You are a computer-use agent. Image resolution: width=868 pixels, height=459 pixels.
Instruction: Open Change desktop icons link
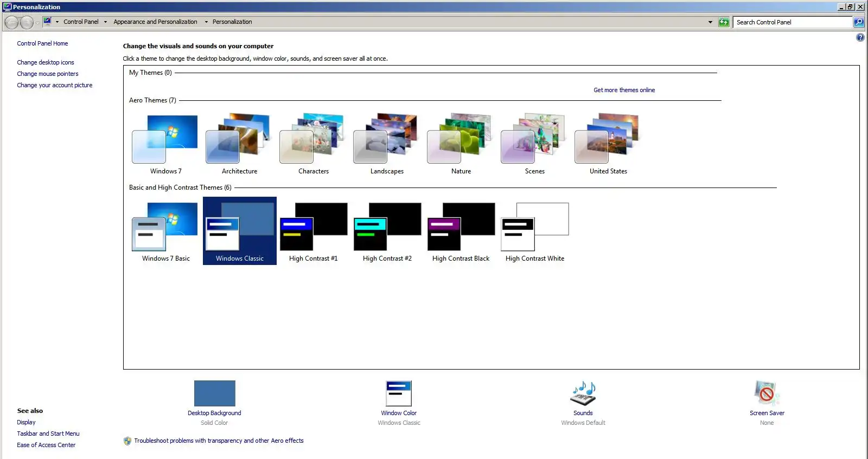(46, 62)
